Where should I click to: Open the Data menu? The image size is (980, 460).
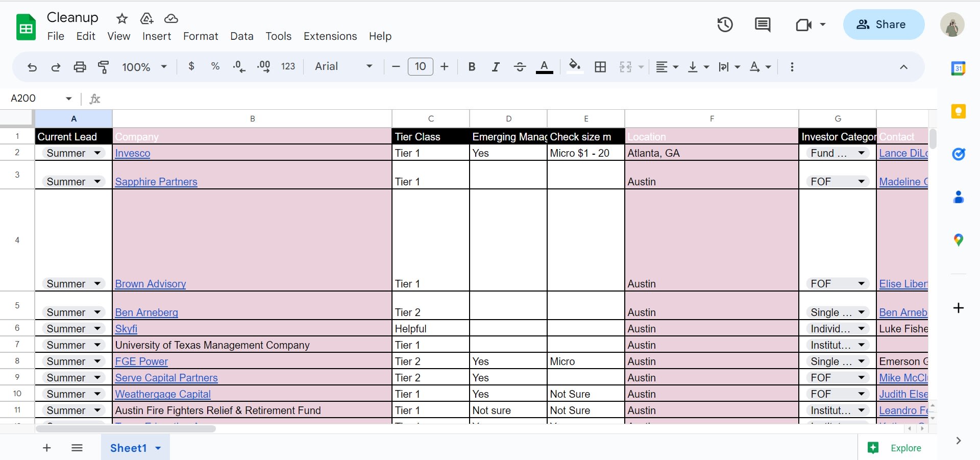tap(242, 36)
